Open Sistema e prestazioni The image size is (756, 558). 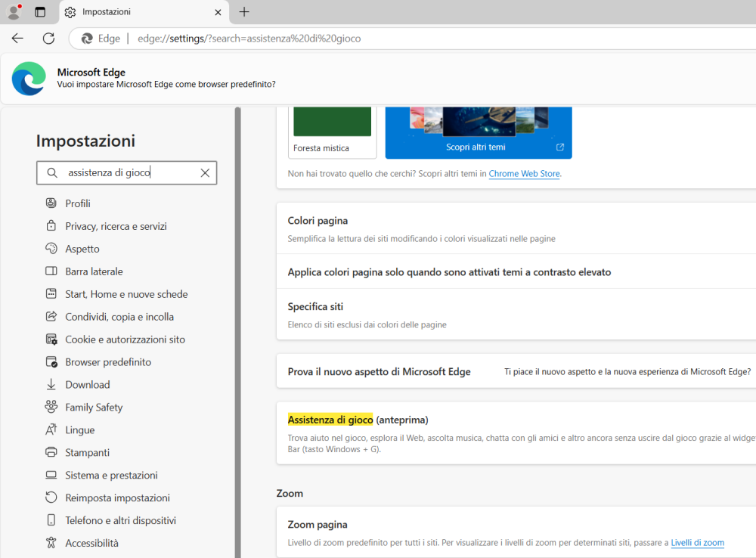(x=111, y=476)
